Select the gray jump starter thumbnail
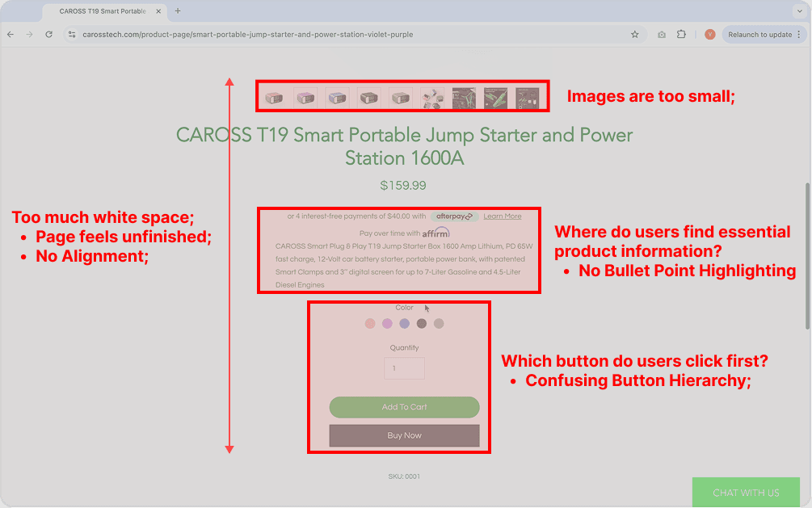 pyautogui.click(x=401, y=98)
